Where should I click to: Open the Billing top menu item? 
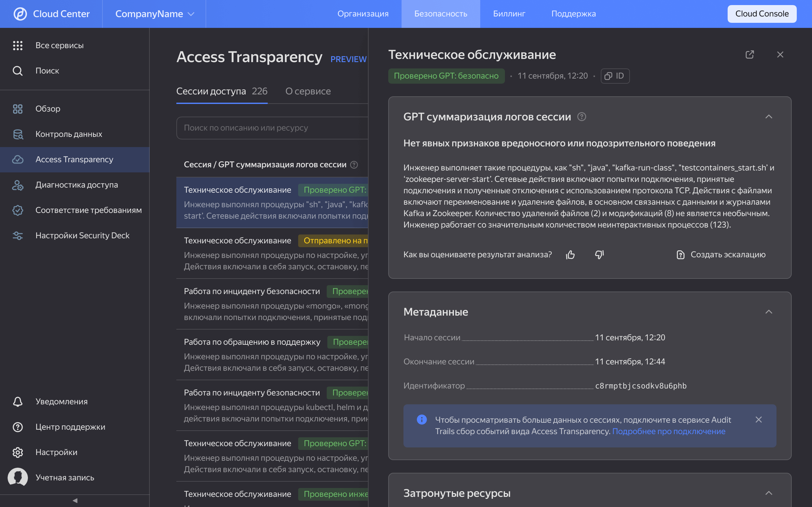tap(509, 14)
